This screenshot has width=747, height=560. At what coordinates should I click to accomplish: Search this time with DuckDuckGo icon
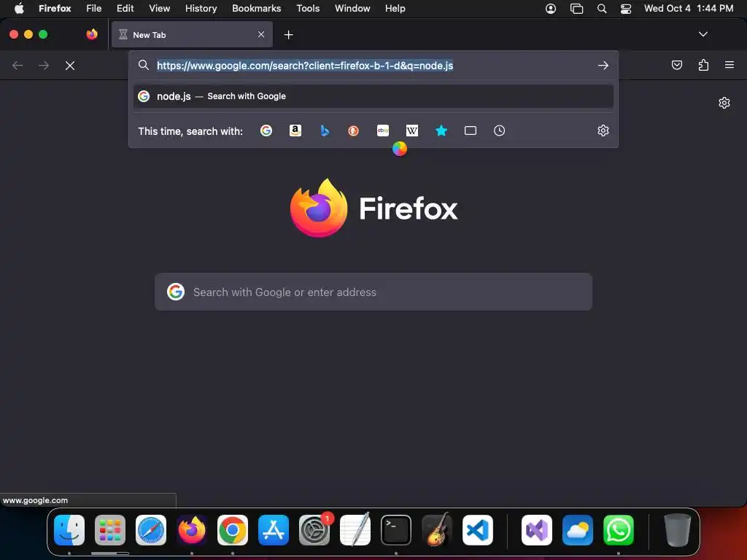click(354, 131)
